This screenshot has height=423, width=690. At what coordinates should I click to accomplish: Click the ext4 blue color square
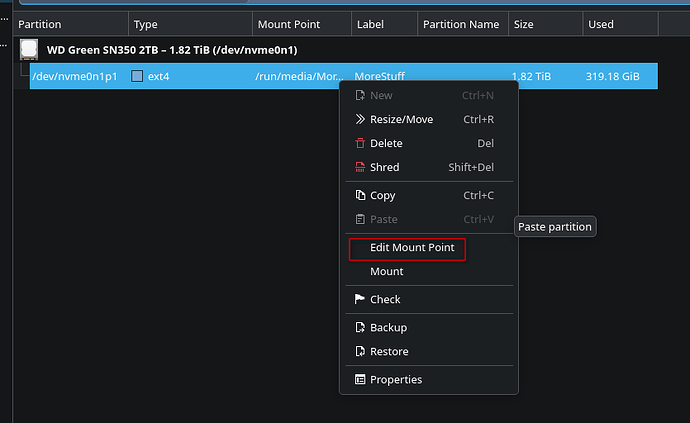137,76
